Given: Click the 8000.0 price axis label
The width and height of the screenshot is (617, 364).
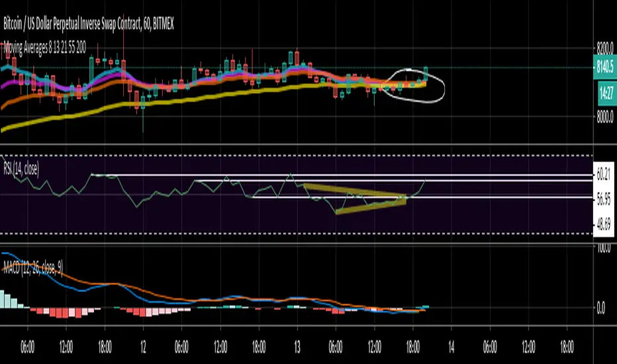Looking at the screenshot, I should click(605, 117).
